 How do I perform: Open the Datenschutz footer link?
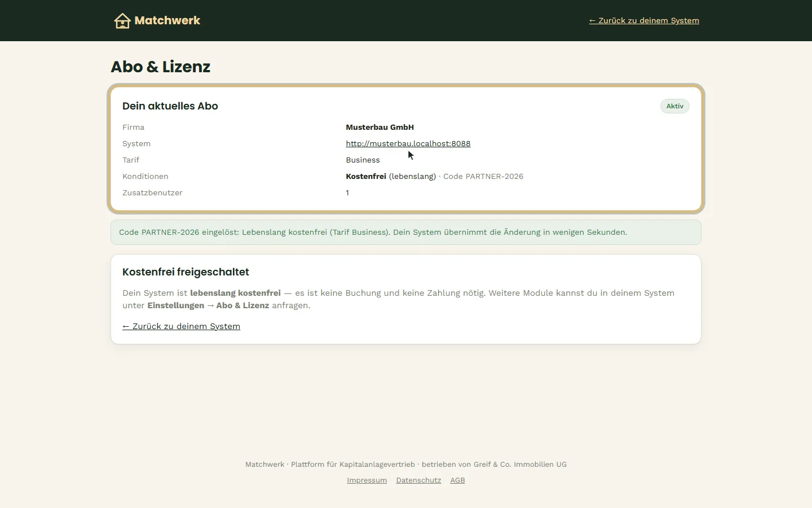point(418,480)
